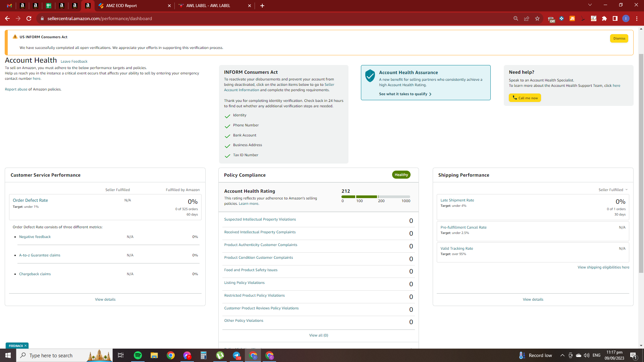The height and width of the screenshot is (362, 644).
Task: Open the Chrome three-dot menu
Action: [x=637, y=18]
